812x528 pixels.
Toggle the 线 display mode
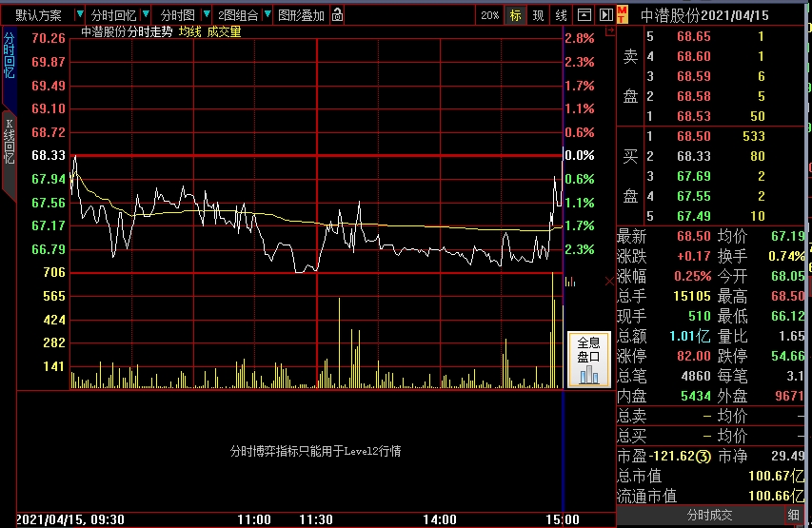pyautogui.click(x=561, y=15)
